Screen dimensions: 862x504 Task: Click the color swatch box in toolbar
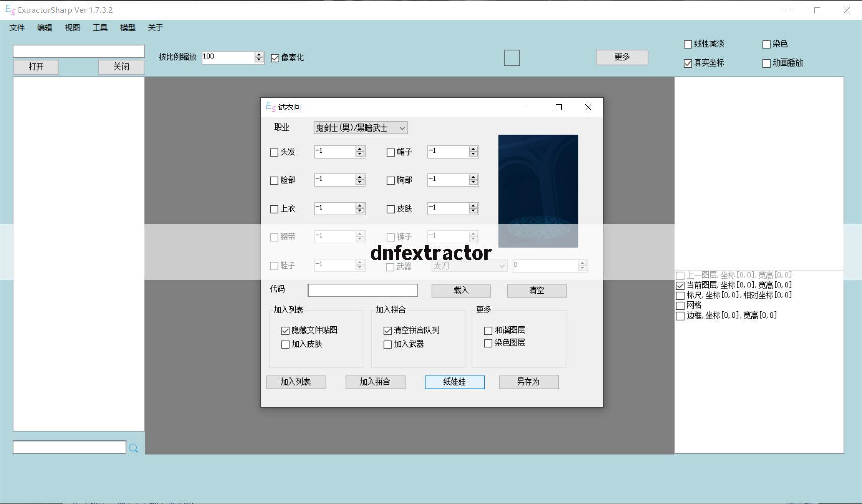(512, 58)
